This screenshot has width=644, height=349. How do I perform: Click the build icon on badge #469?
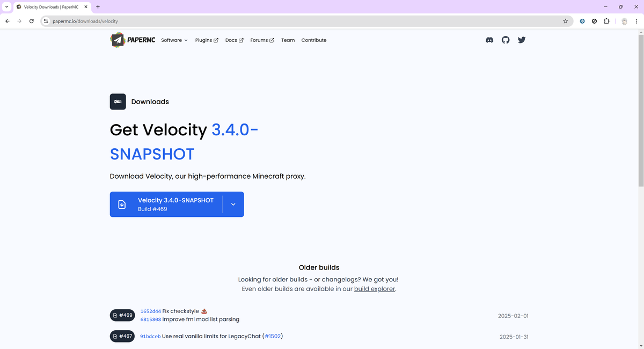[114, 315]
